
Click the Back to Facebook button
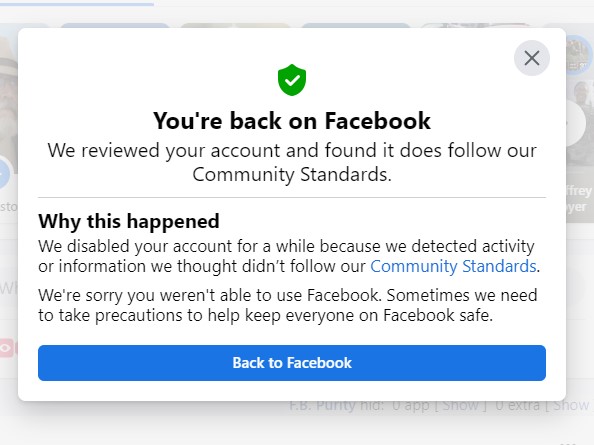[292, 363]
